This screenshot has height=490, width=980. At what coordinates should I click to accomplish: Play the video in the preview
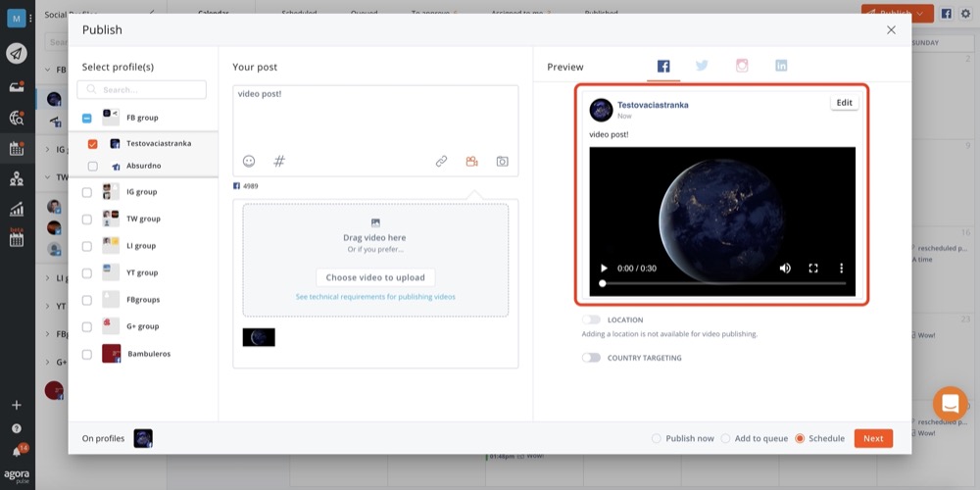pos(604,268)
